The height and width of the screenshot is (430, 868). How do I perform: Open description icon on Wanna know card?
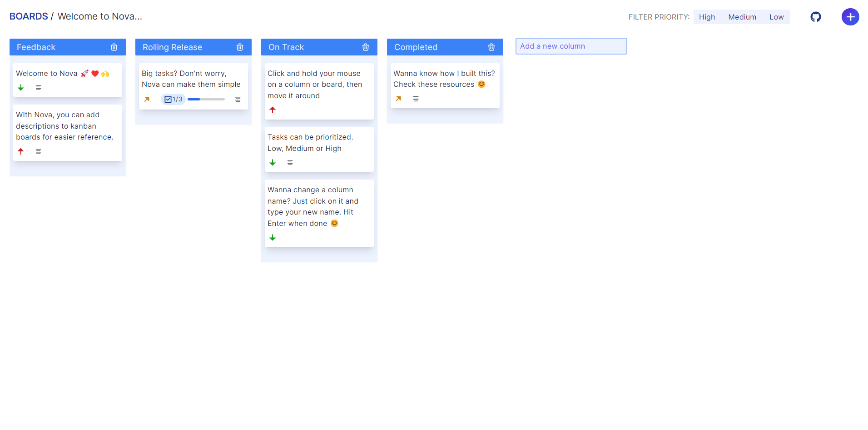coord(416,99)
